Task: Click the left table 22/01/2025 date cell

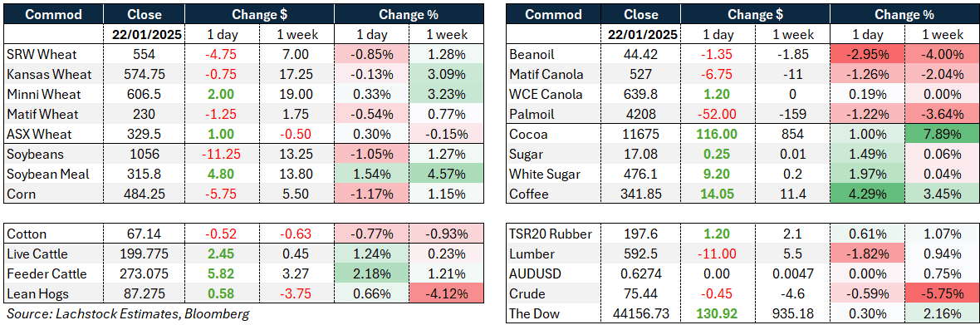Action: click(145, 35)
